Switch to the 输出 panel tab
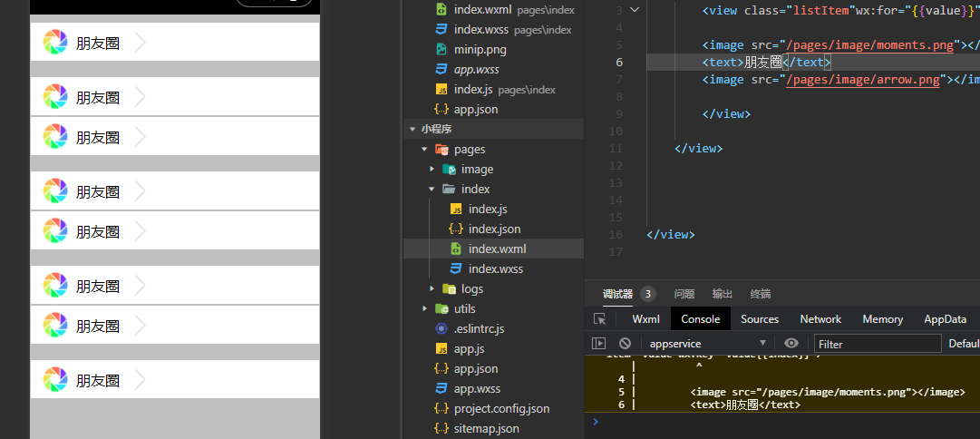This screenshot has width=980, height=439. 723,294
